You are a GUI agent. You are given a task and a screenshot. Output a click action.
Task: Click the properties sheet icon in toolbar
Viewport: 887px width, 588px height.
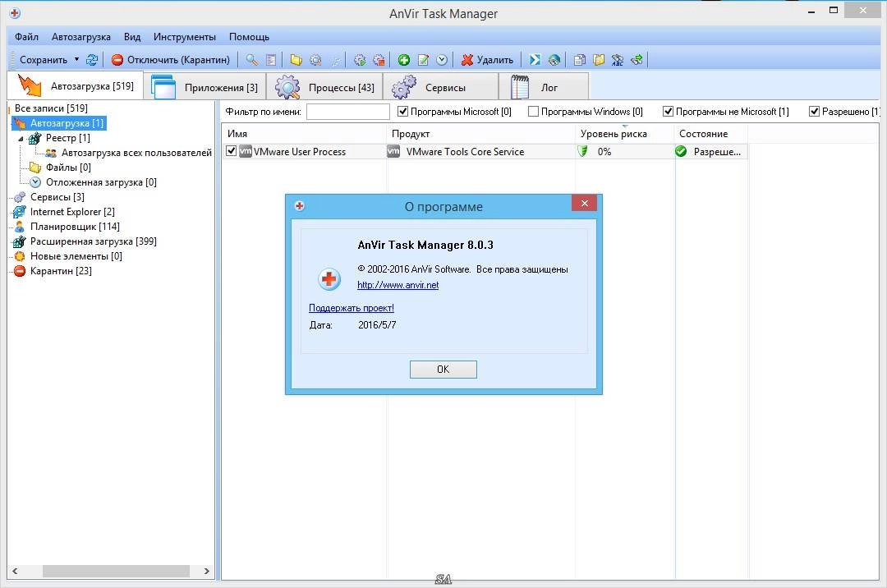[x=271, y=59]
